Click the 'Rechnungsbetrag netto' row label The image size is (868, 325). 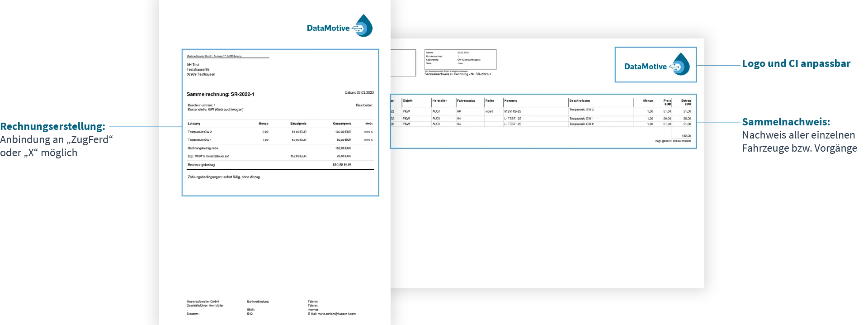[203, 148]
